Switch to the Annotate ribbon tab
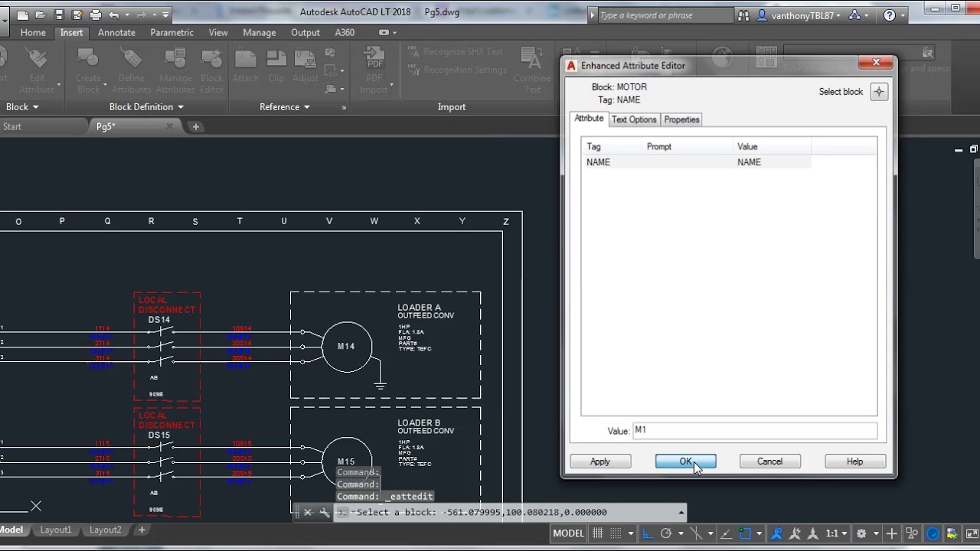Viewport: 980px width, 551px height. tap(116, 32)
